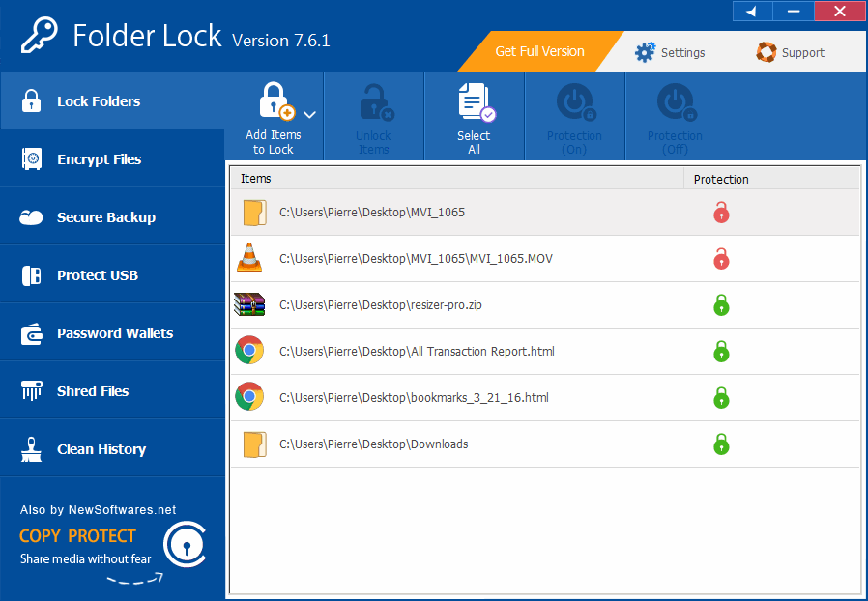Click the folder icon of Downloads row
Viewport: 868px width, 601px height.
pyautogui.click(x=254, y=444)
